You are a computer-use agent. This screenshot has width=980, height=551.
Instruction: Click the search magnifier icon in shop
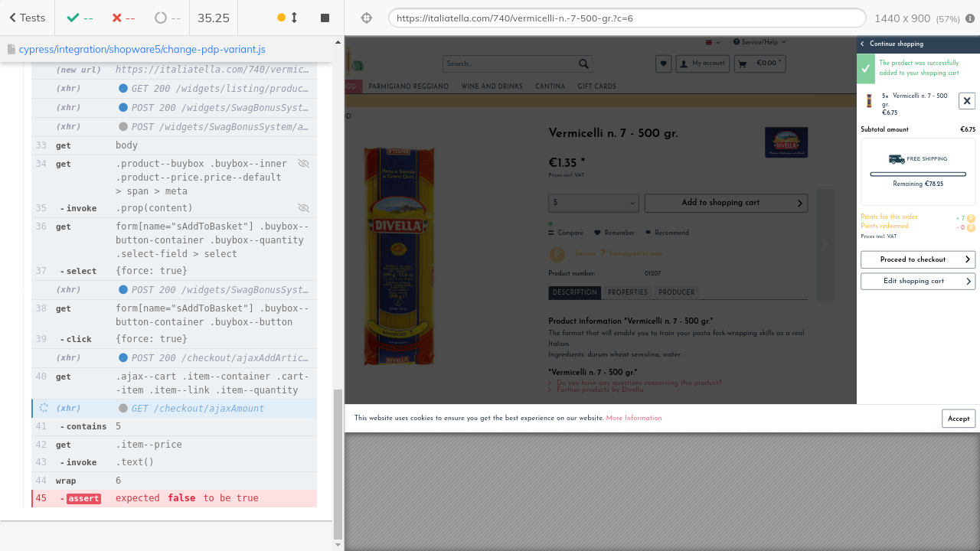click(583, 64)
